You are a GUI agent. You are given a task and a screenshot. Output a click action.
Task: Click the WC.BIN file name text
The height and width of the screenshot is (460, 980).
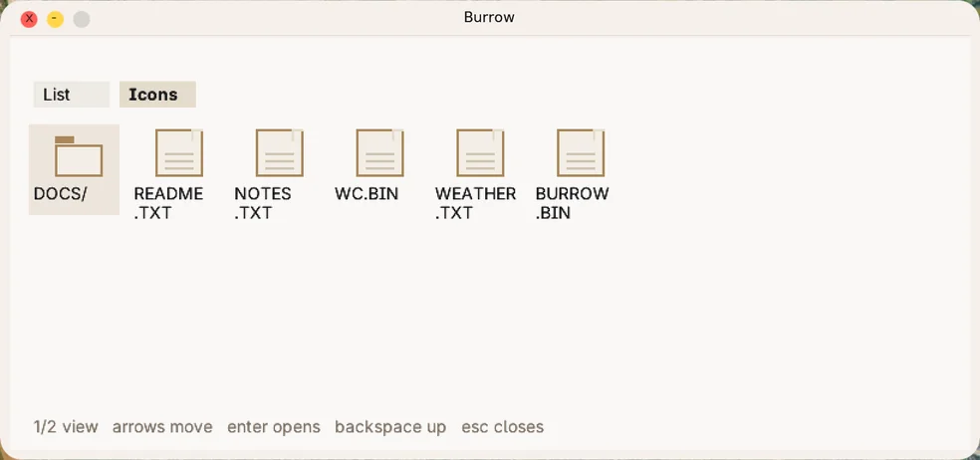pyautogui.click(x=367, y=194)
